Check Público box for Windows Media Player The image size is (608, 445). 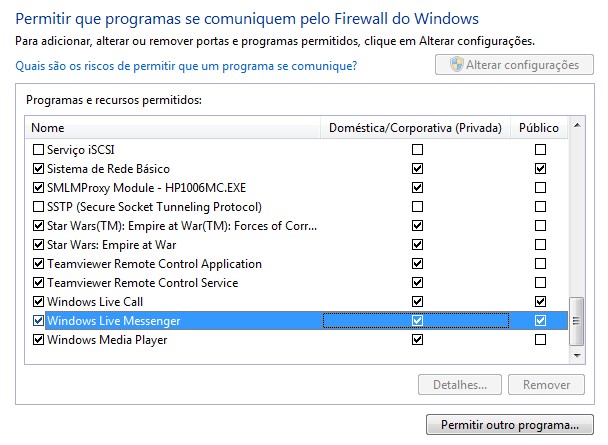540,340
